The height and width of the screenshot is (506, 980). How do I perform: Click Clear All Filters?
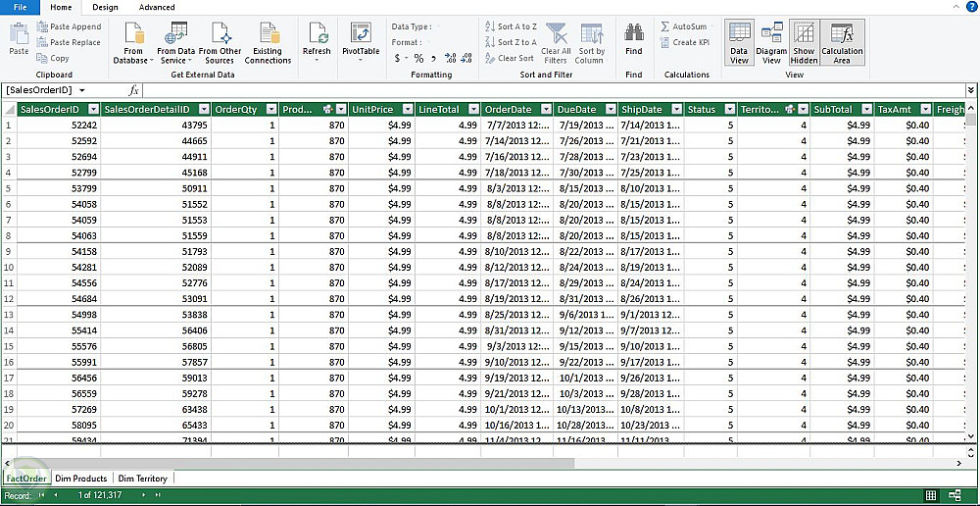556,43
